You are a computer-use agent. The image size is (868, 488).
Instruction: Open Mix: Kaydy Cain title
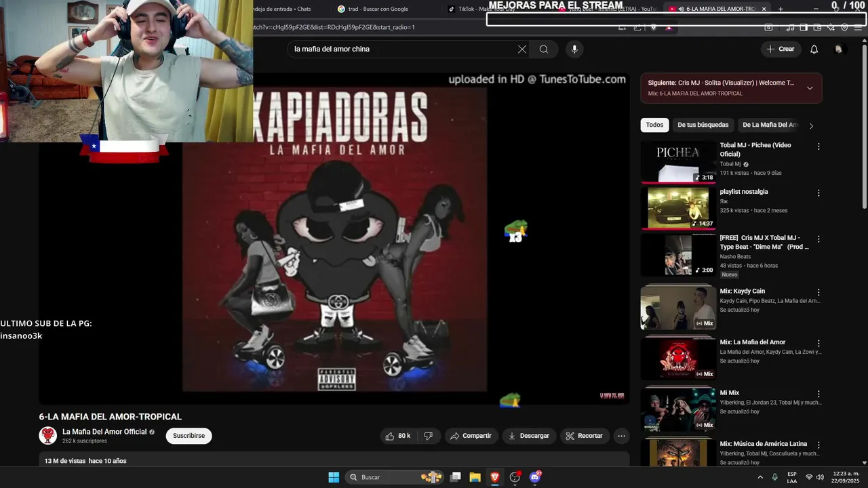742,291
